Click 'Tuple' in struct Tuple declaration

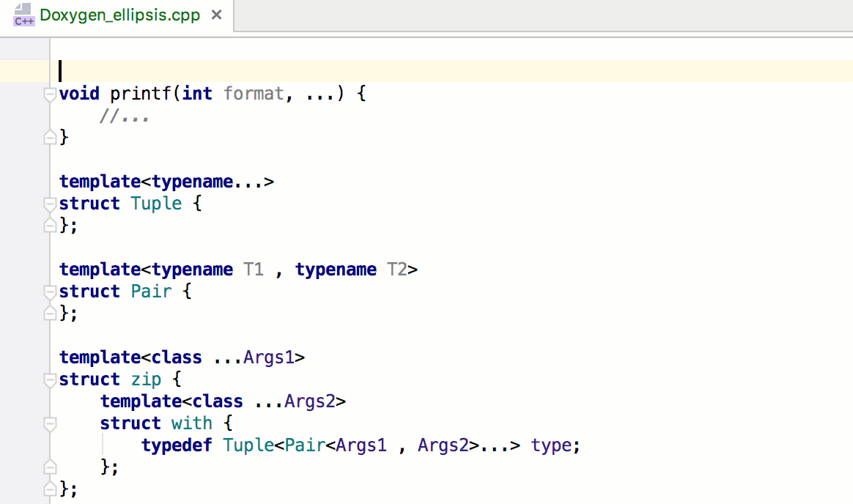point(156,204)
